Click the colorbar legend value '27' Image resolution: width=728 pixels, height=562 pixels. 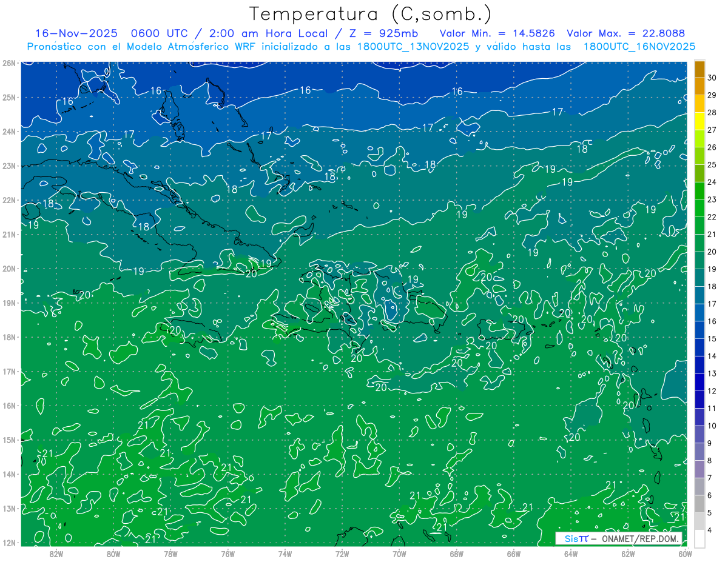[x=712, y=130]
